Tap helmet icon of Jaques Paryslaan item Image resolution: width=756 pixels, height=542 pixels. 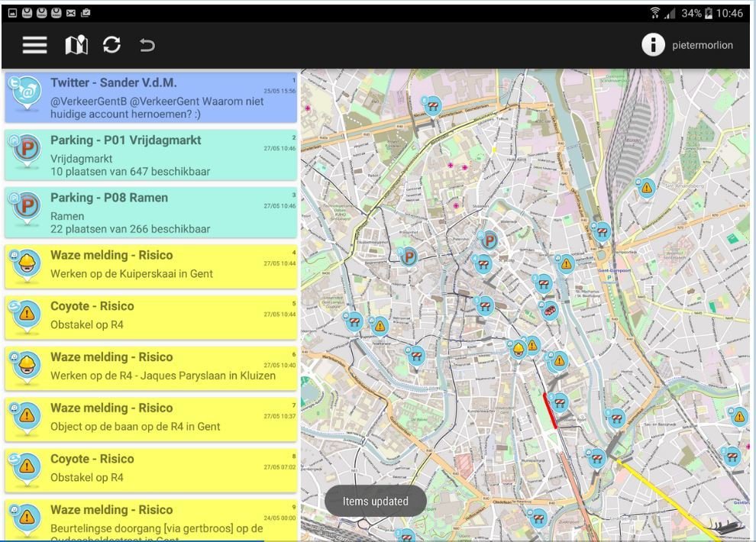[x=27, y=366]
